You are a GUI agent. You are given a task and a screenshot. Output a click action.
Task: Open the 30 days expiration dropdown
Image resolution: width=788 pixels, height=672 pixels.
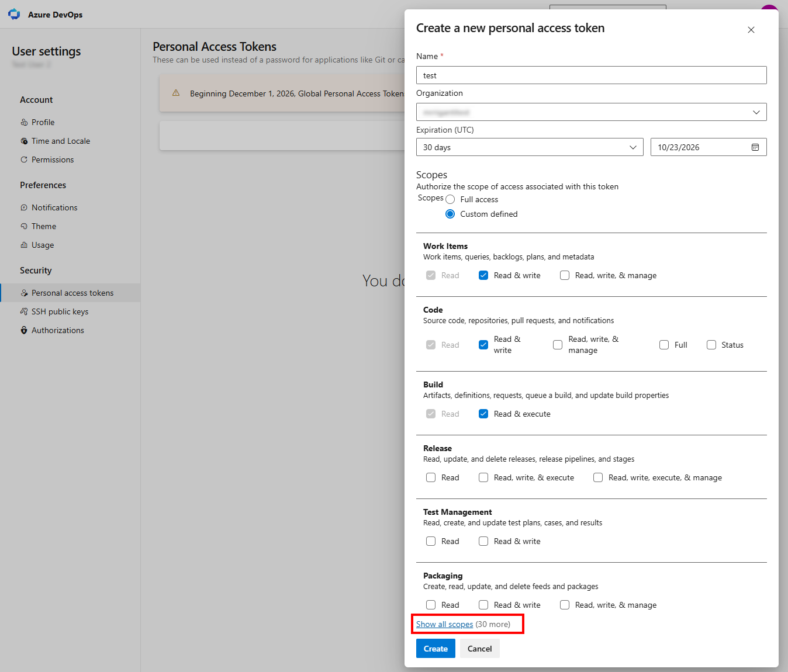530,147
